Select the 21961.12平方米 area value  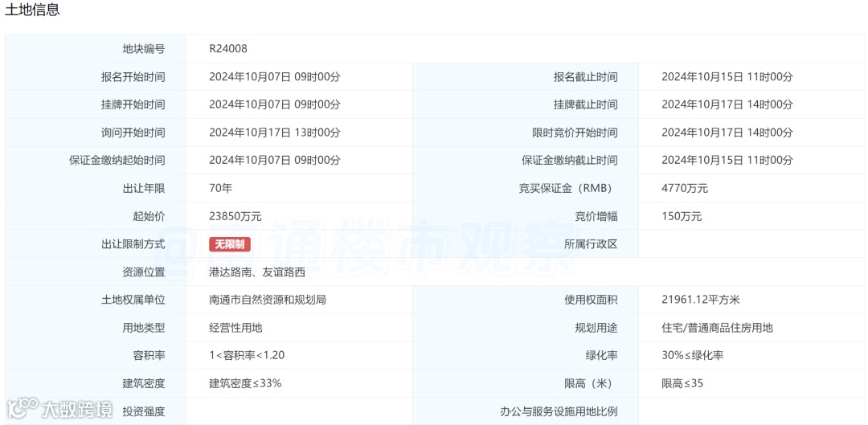[701, 300]
